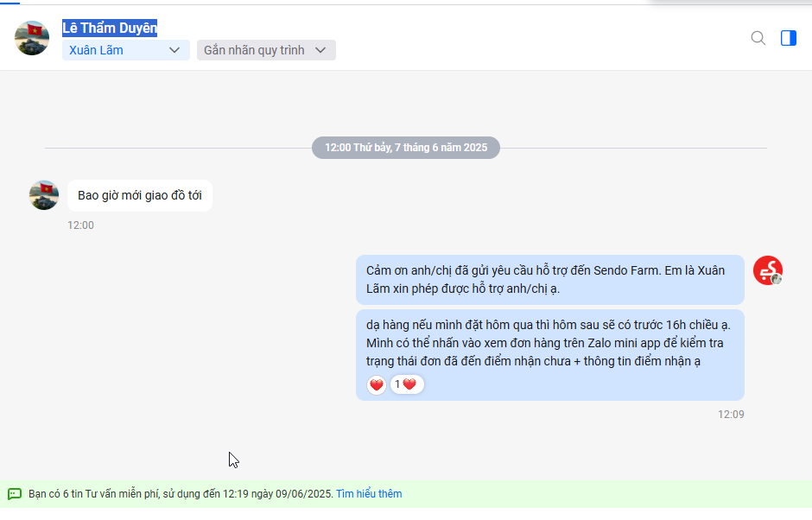Viewport: 812px width, 520px height.
Task: Open Lê Thẩm Duyên's header avatar
Action: (x=32, y=38)
